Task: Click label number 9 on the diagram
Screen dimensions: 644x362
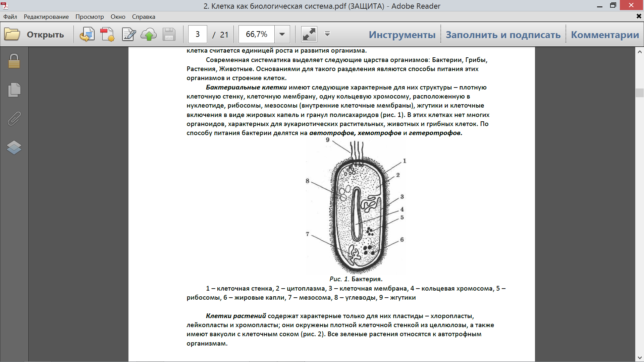Action: 328,140
